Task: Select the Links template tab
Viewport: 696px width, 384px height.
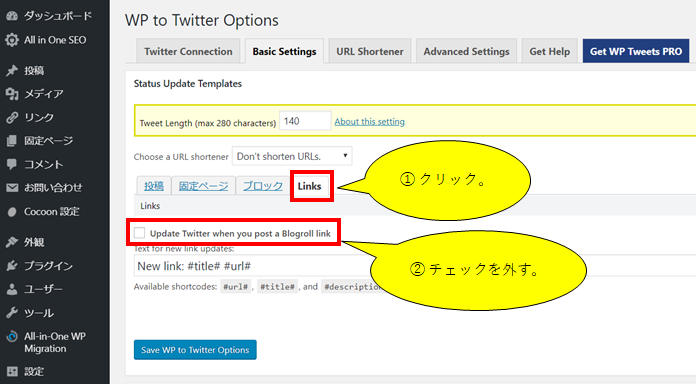Action: point(309,186)
